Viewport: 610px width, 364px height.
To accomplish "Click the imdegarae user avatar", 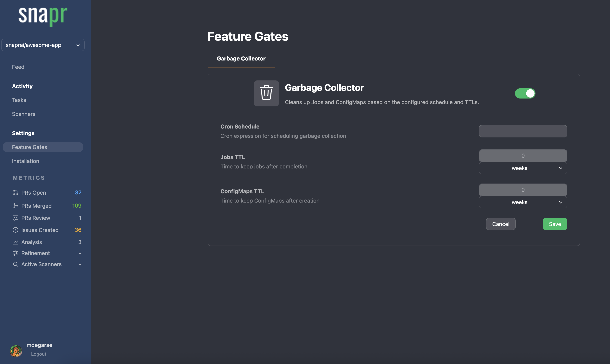I will click(x=16, y=351).
